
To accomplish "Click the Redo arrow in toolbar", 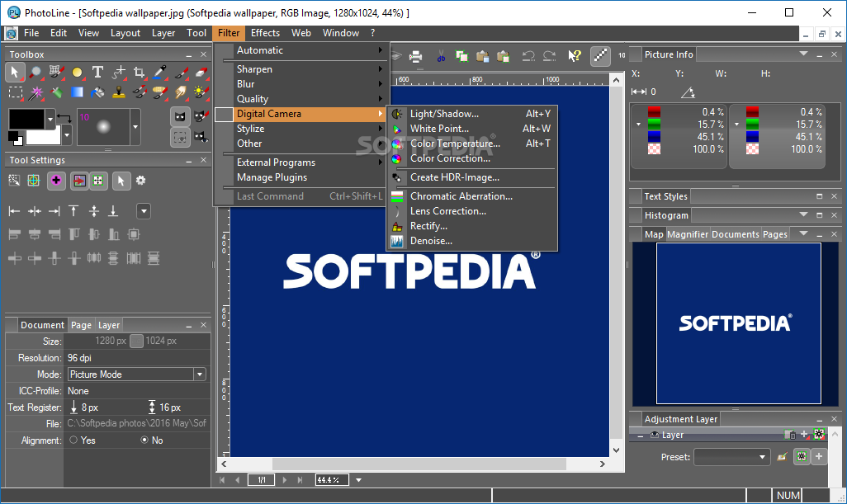I will click(x=549, y=56).
